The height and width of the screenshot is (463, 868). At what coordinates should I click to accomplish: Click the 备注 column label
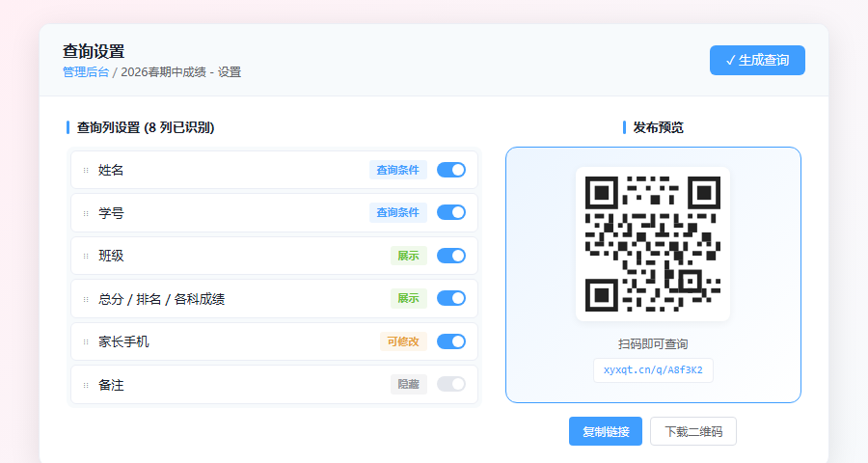[111, 385]
